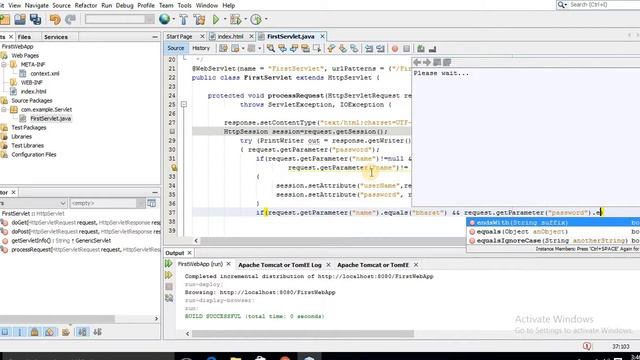Toggle Rectangular Selection icon

pos(317,49)
